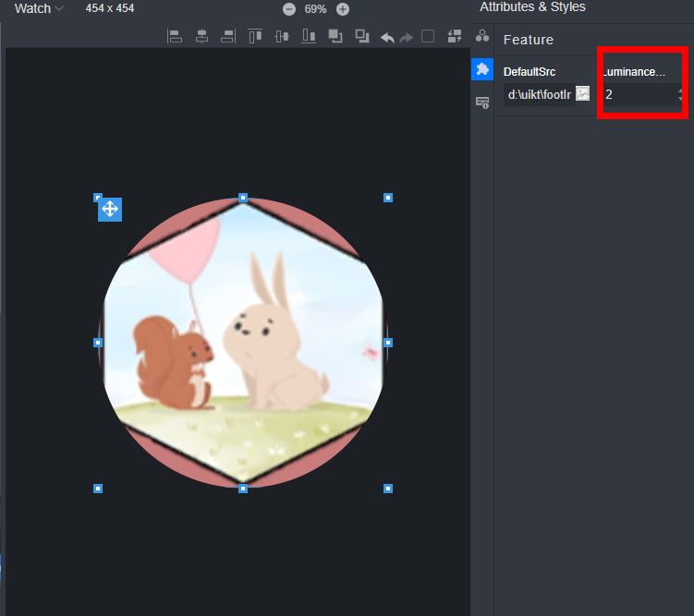Send the component to back
This screenshot has height=616, width=694.
coord(362,36)
